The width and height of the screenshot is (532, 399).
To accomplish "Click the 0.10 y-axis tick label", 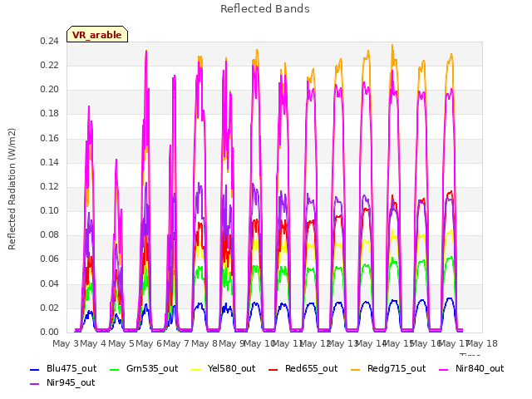I will pos(50,210).
